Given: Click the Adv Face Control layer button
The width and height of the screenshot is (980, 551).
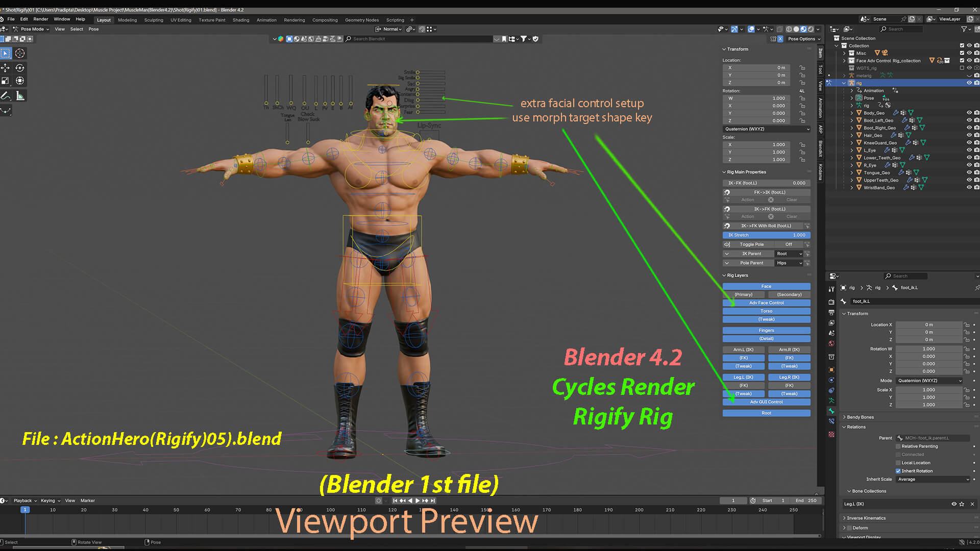Looking at the screenshot, I should pos(766,303).
